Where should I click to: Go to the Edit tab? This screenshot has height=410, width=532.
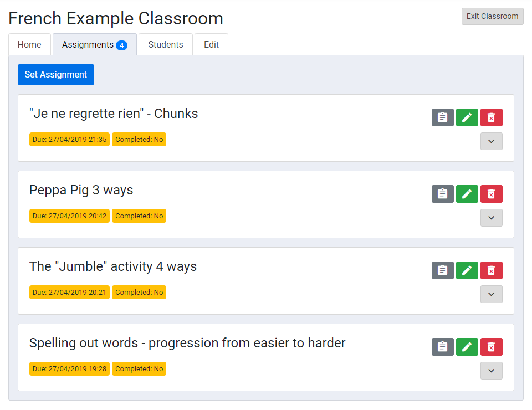211,45
